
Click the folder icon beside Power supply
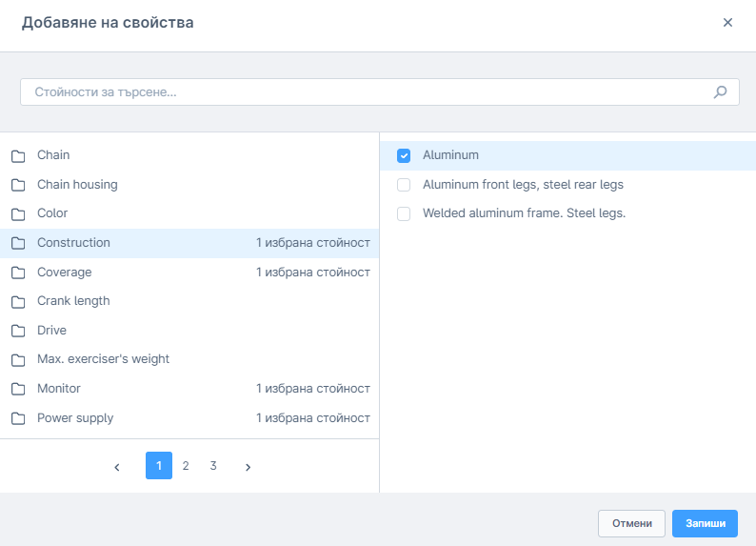coord(18,418)
